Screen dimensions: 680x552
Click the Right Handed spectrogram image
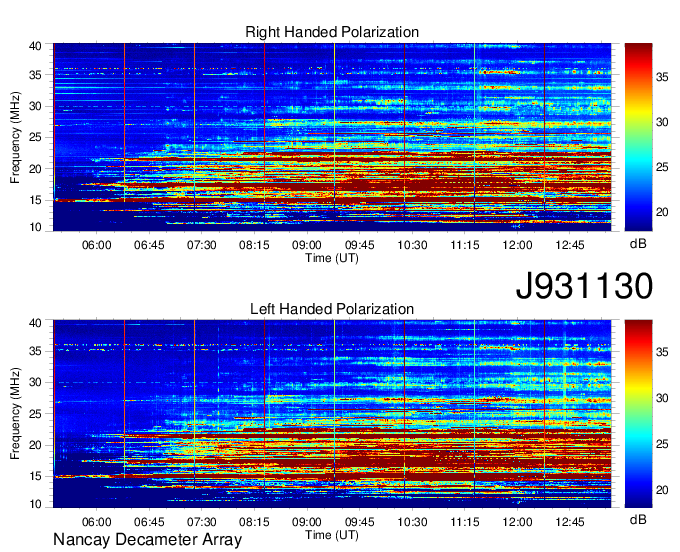click(x=332, y=137)
